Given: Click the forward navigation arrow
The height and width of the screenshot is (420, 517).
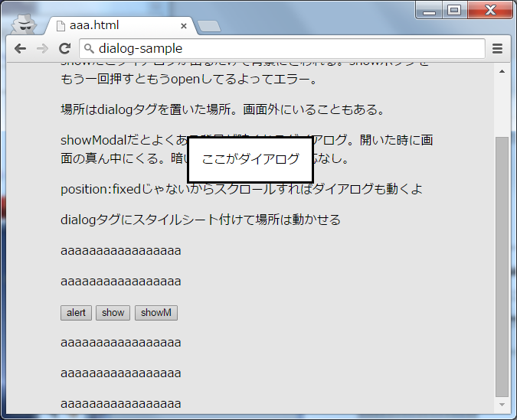Looking at the screenshot, I should (43, 48).
